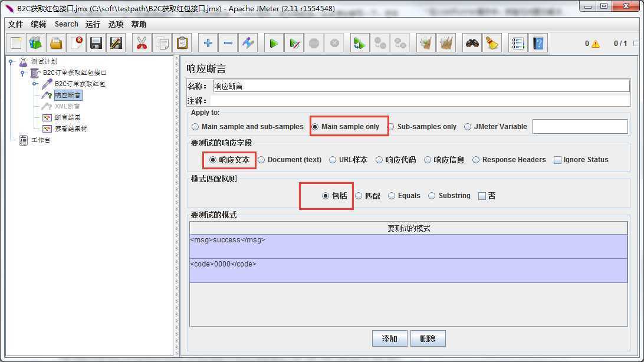Image resolution: width=644 pixels, height=362 pixels.
Task: Open Help with question mark icon
Action: pos(538,42)
